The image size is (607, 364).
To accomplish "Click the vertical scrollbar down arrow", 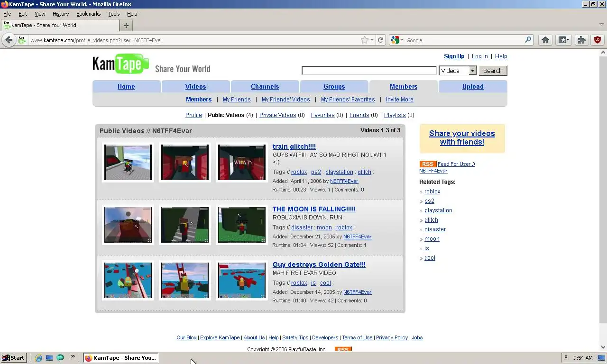I will 603,347.
